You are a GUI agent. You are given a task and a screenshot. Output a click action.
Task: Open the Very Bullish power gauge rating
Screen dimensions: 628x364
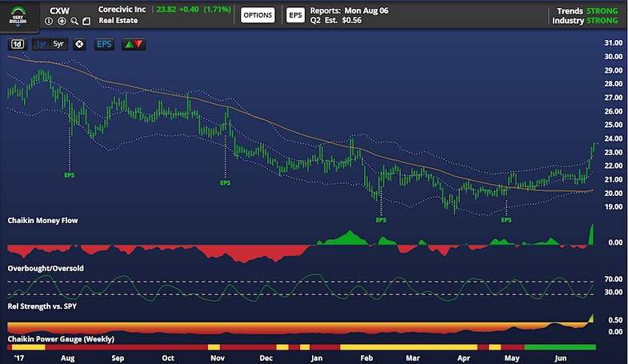pos(18,15)
